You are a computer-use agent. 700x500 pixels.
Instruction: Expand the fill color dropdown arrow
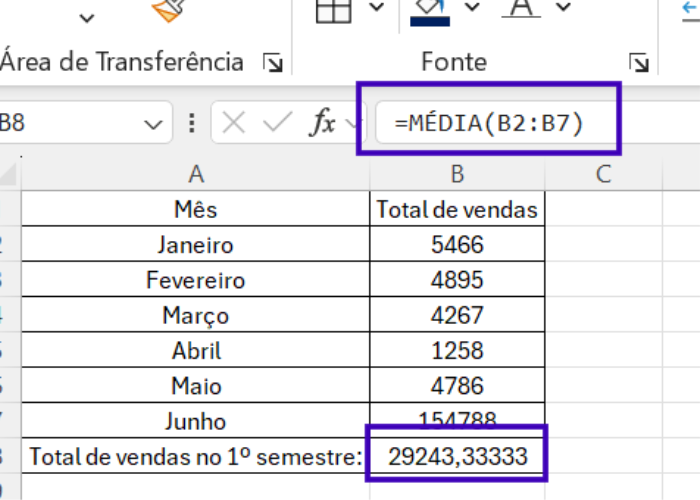[472, 8]
